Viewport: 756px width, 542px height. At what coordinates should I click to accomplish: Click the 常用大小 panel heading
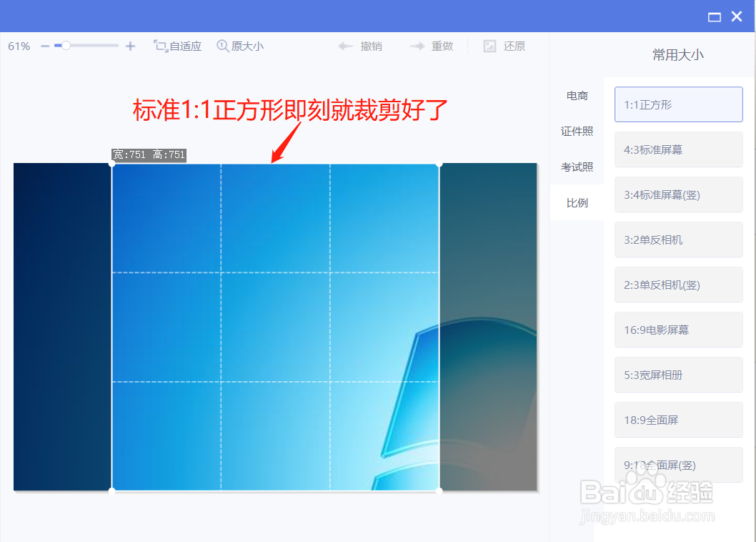678,55
